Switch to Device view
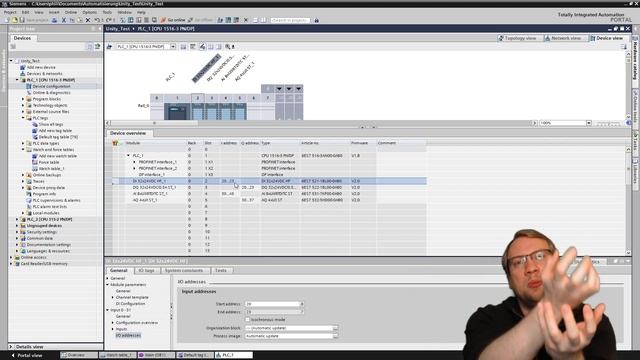 coord(607,38)
